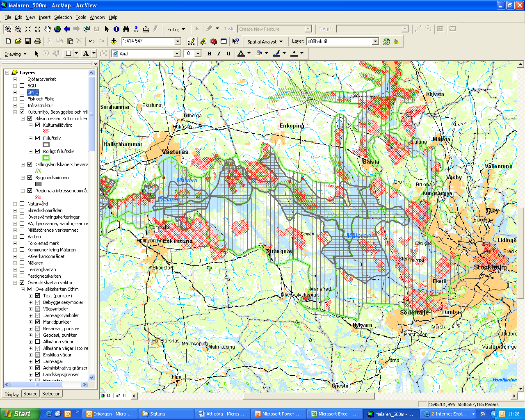525x420 pixels.
Task: Enable the Fisk och Fiske layer
Action: [22, 99]
